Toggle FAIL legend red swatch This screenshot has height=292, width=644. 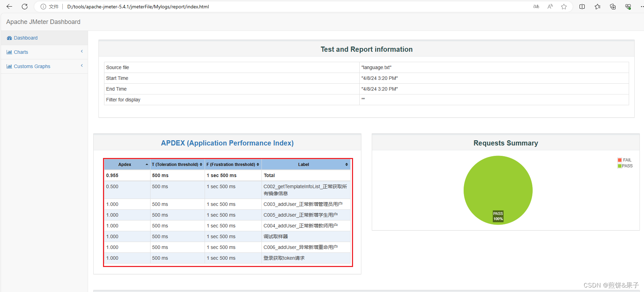[619, 160]
